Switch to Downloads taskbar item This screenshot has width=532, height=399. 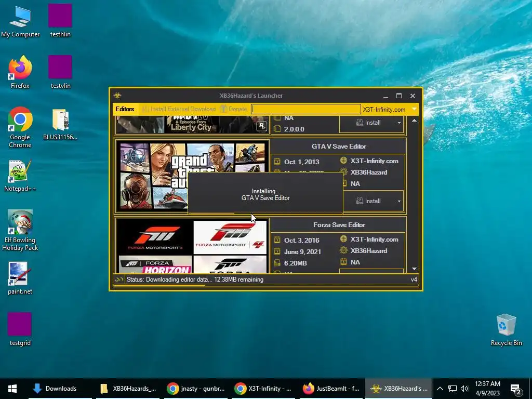click(x=60, y=389)
